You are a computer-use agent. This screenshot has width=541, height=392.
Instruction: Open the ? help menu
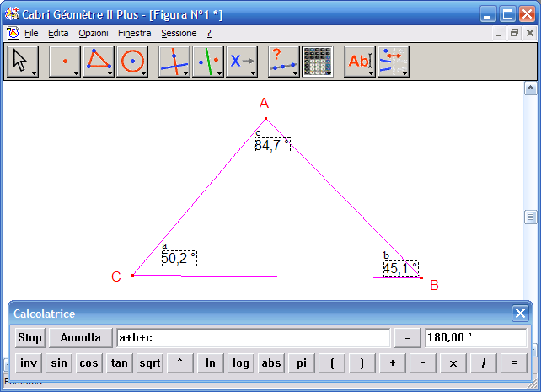[x=209, y=33]
